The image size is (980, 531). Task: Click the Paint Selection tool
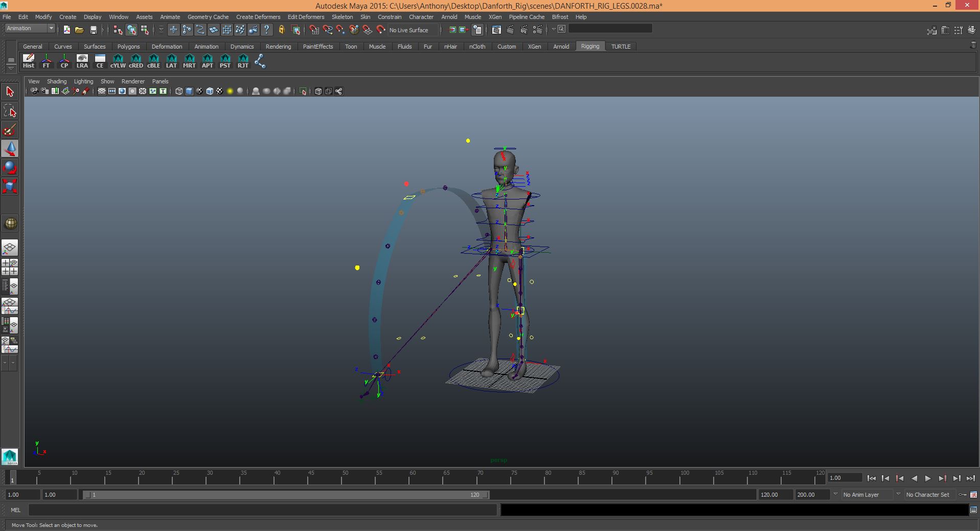[x=10, y=130]
